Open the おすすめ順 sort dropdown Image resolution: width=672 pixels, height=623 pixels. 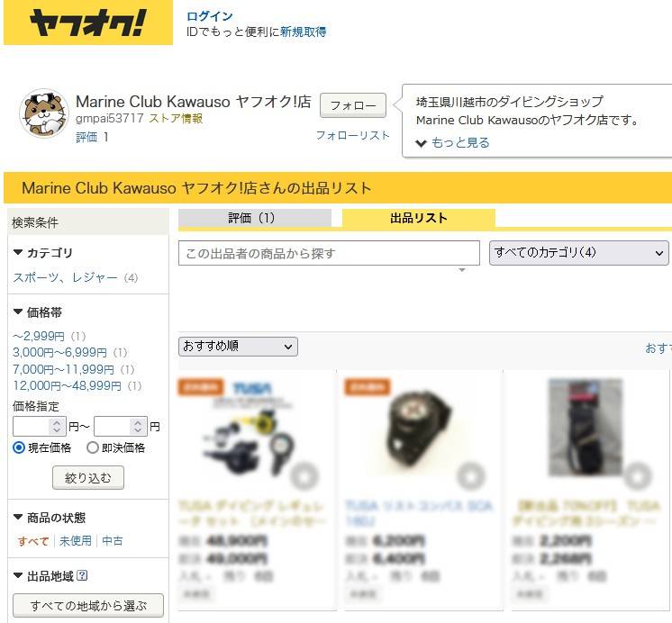click(238, 347)
